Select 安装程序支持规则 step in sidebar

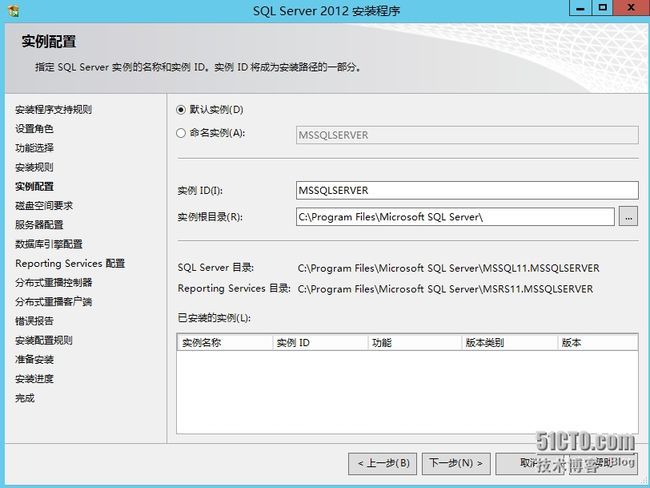tap(53, 110)
